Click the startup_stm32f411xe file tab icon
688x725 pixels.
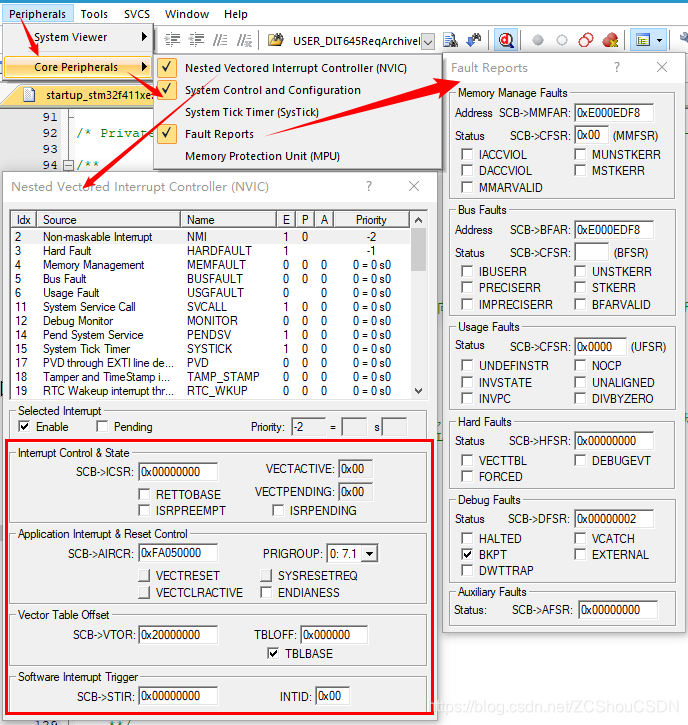30,95
